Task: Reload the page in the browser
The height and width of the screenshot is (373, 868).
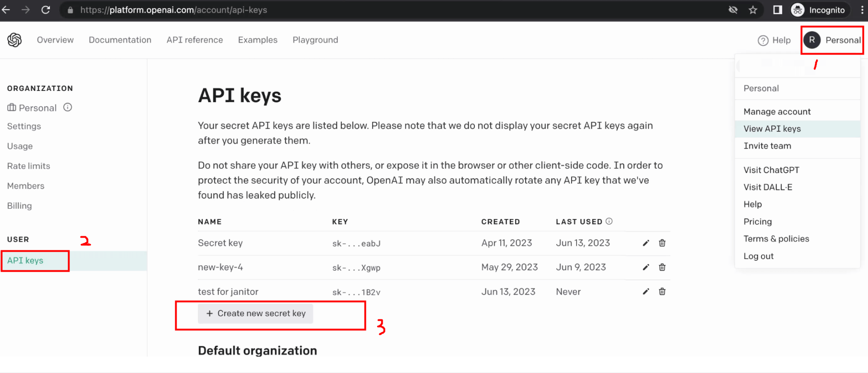Action: (46, 10)
